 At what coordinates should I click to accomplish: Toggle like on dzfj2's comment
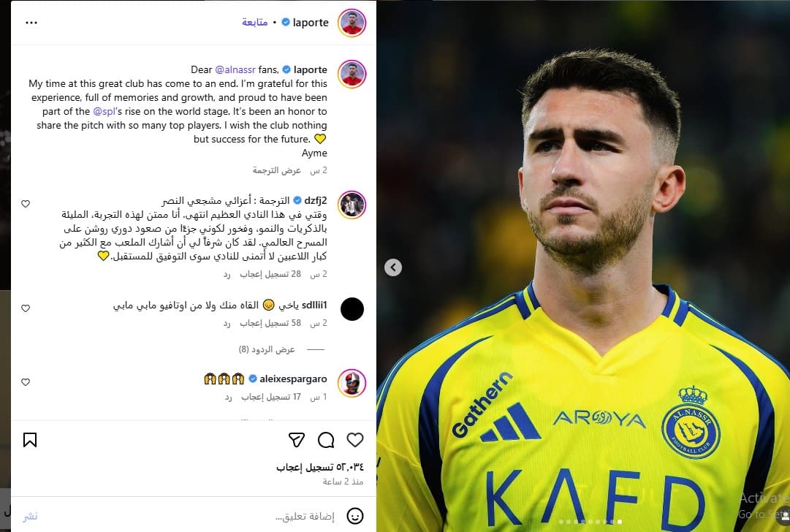(26, 204)
